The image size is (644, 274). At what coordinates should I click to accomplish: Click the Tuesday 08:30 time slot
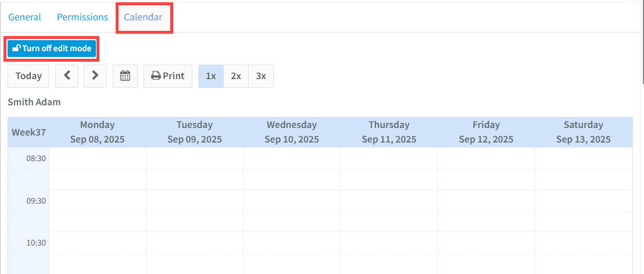coord(194,158)
